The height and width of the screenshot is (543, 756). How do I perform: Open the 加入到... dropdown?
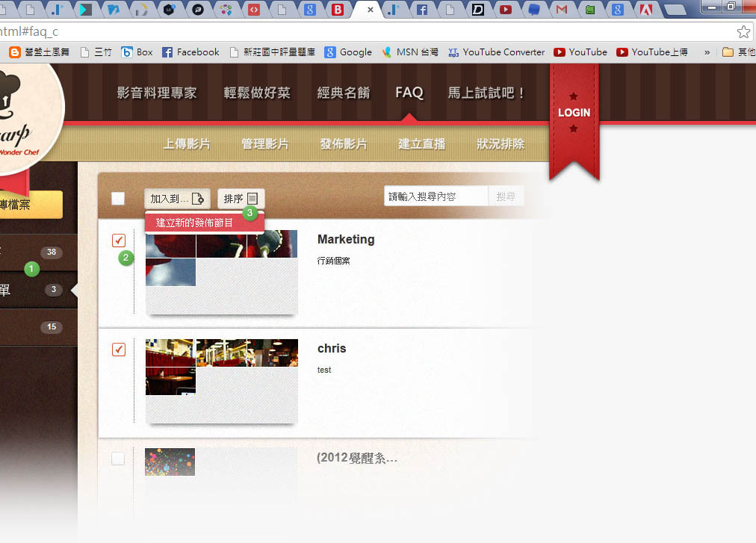coord(177,199)
